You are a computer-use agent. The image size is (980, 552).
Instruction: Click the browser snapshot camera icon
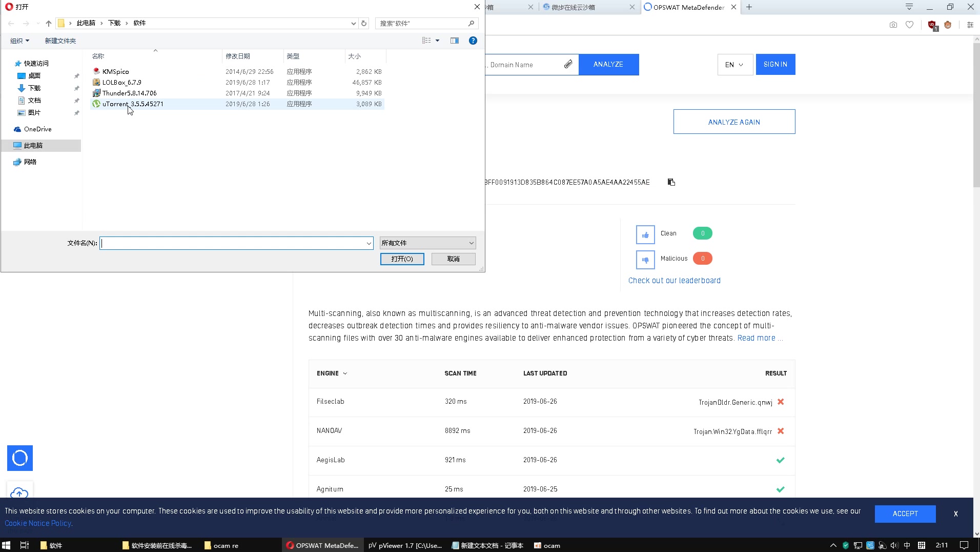pos(893,25)
